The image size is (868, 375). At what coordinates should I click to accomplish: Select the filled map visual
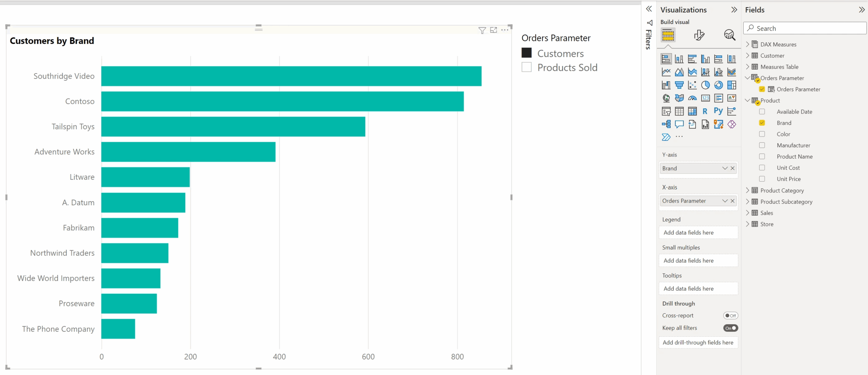click(679, 98)
